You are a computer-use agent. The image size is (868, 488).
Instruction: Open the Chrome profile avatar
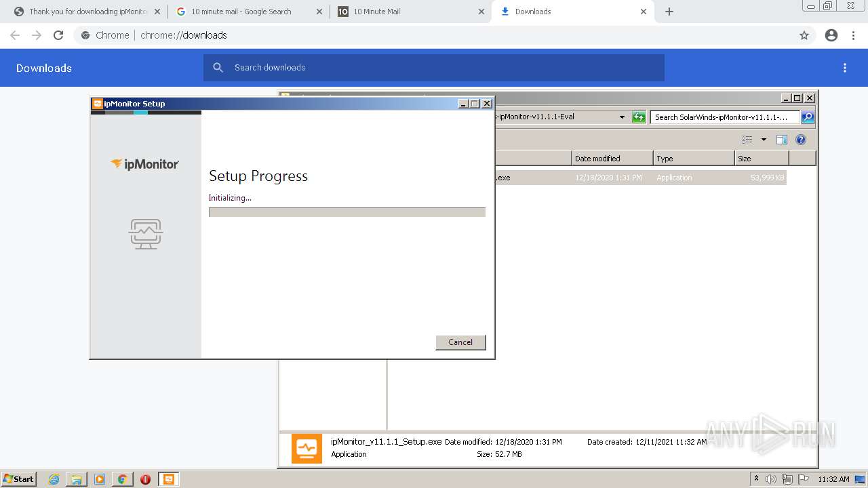[831, 35]
